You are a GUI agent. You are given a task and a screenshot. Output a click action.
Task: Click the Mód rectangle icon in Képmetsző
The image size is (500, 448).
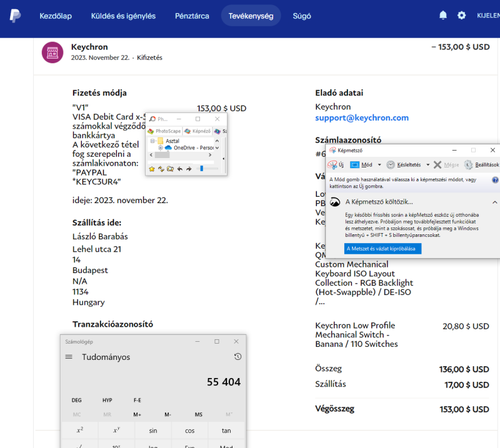354,164
